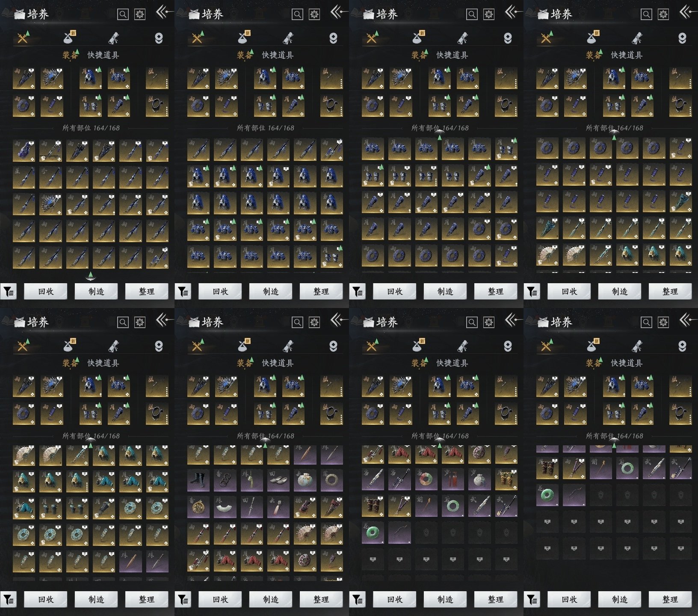
Task: Select the white slippers item
Action: coord(278,481)
